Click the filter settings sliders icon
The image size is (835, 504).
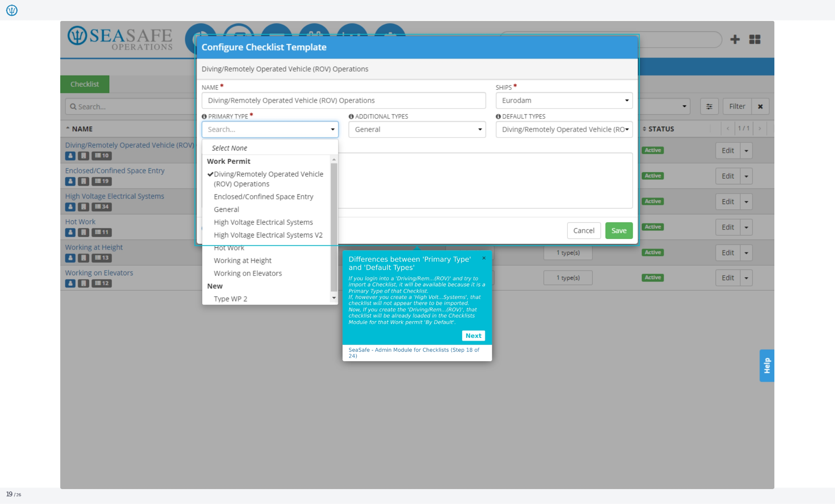pos(709,106)
